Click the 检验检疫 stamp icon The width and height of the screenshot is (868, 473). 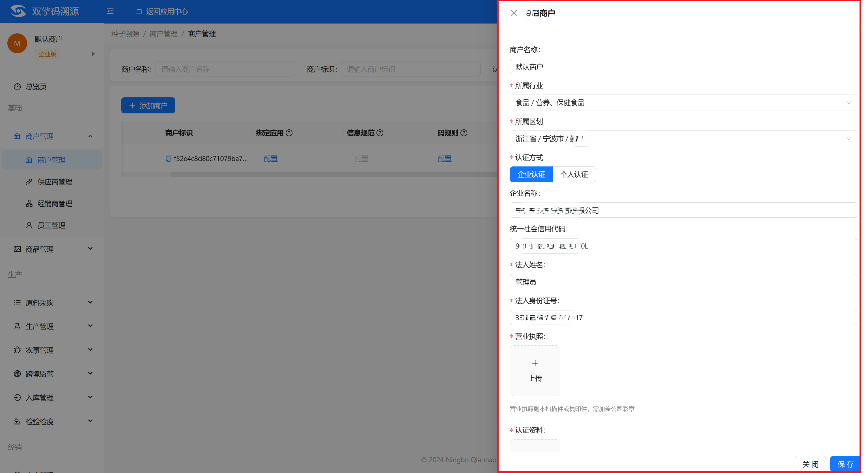(x=17, y=421)
